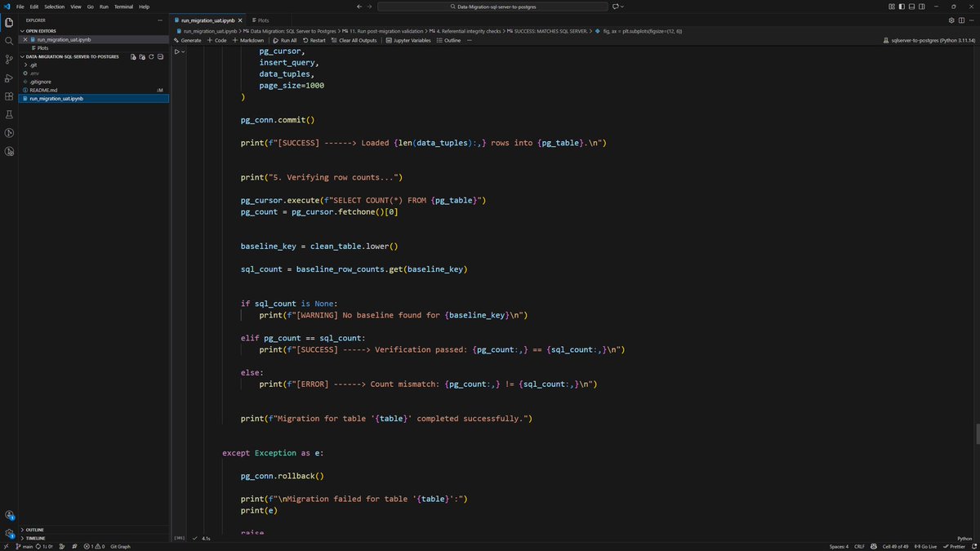Click the New File icon in the explorer header
The image size is (980, 551).
(133, 57)
